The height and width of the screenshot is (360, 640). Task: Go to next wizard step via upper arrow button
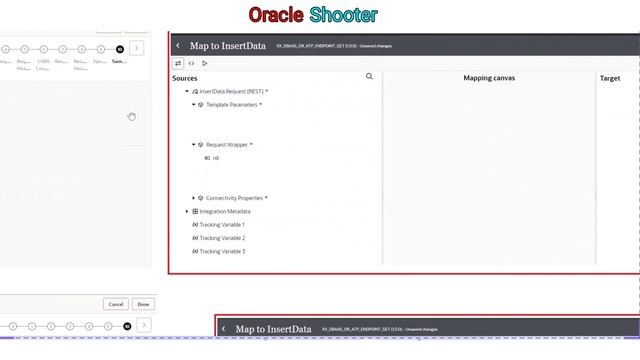pos(136,48)
